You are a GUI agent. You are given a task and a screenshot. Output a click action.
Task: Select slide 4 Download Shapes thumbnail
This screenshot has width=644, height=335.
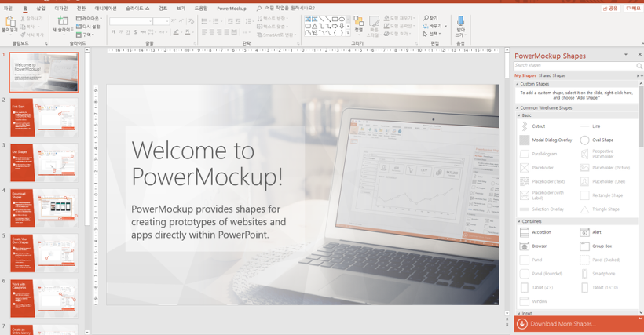coord(44,209)
